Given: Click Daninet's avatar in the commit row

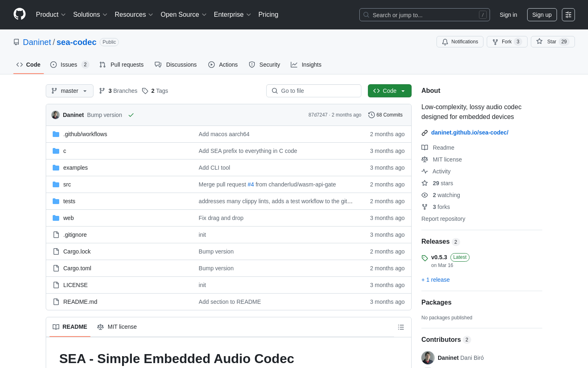Looking at the screenshot, I should (x=56, y=115).
